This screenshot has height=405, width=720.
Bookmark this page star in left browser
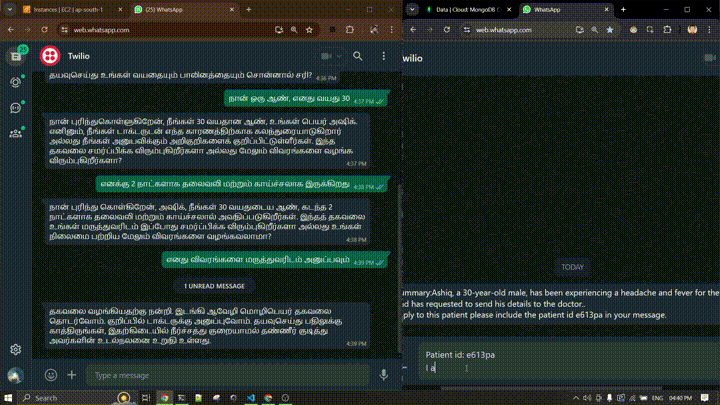point(309,30)
